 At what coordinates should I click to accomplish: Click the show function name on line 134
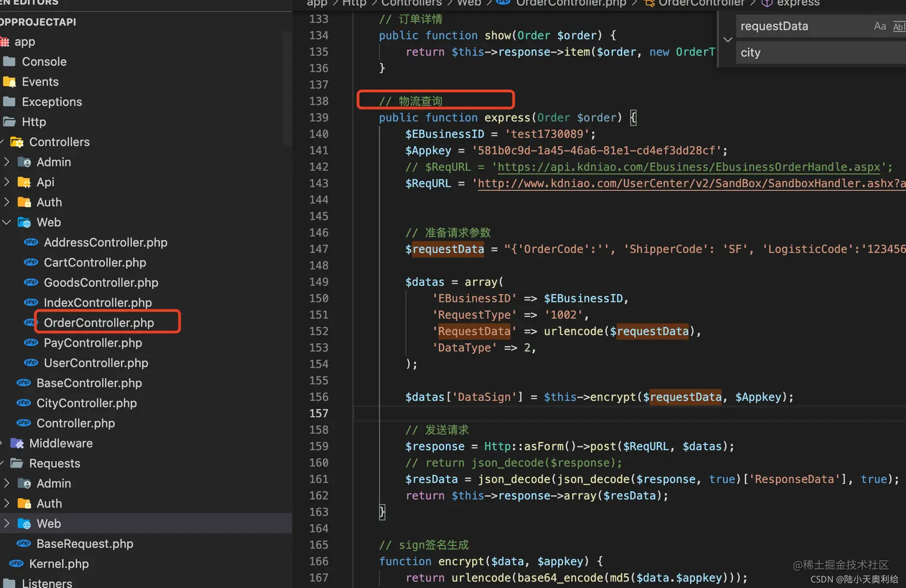497,35
